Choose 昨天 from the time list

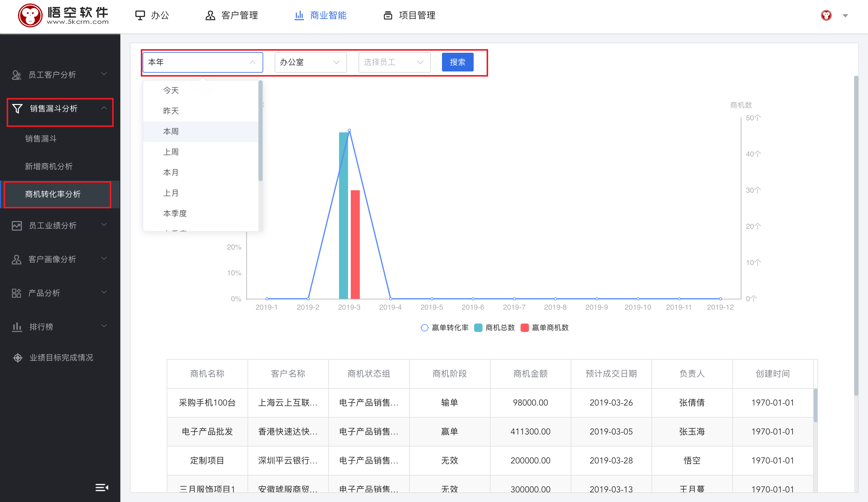click(200, 111)
